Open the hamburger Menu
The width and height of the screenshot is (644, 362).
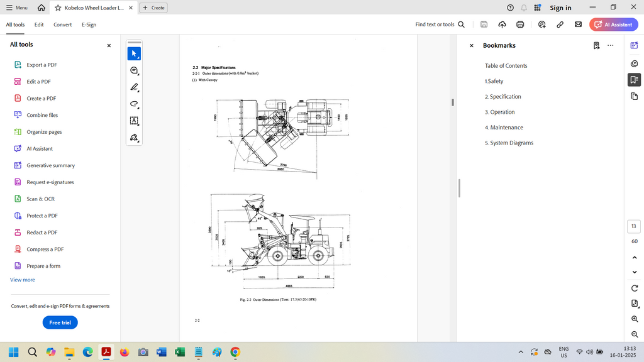17,8
